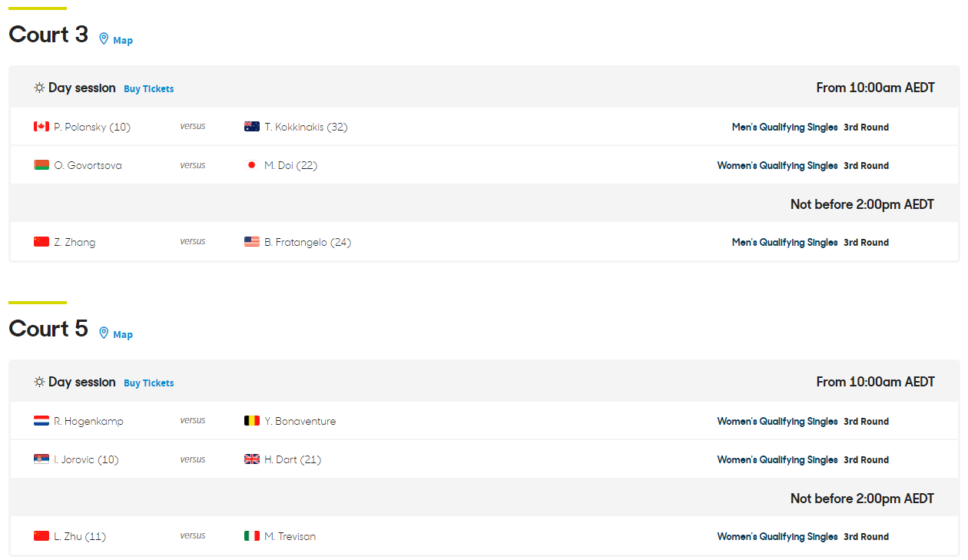Open O. Govortsova player profile
This screenshot has height=560, width=968.
(x=88, y=165)
